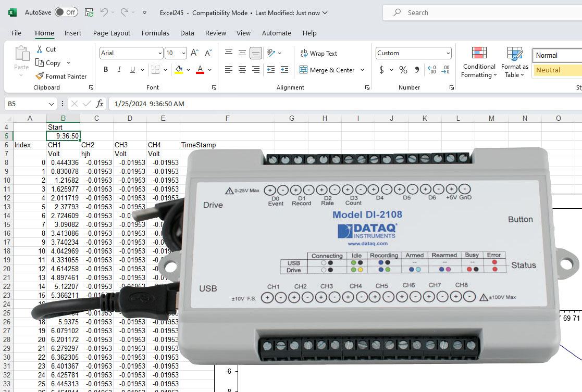Select Middle Align icon
Screen dimensions: 582x392
coord(242,53)
